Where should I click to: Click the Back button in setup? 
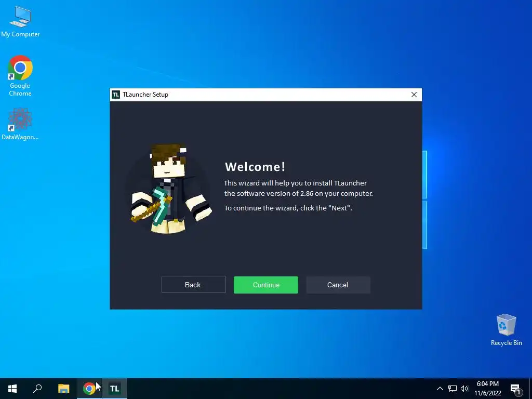193,285
